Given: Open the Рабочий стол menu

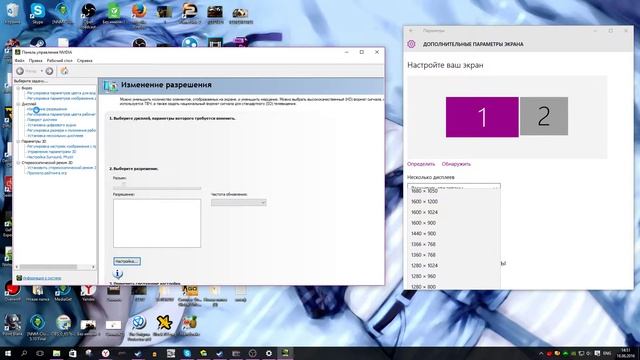Looking at the screenshot, I should click(60, 60).
